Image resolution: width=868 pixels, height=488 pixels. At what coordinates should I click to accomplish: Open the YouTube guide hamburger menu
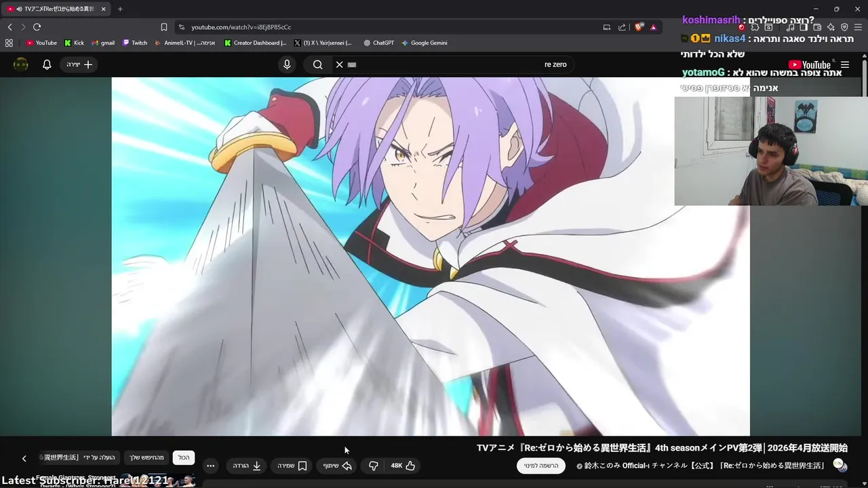[x=845, y=65]
